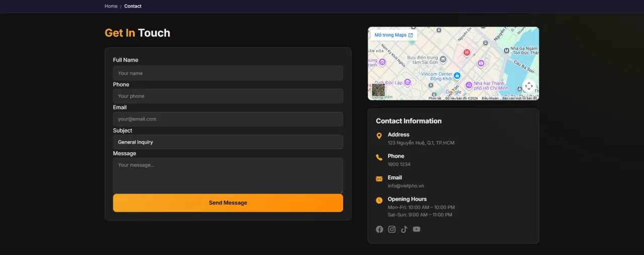Click Bưu điện trung tâm Sài Gòn marker
Viewport: 644px width, 255px height.
443,59
